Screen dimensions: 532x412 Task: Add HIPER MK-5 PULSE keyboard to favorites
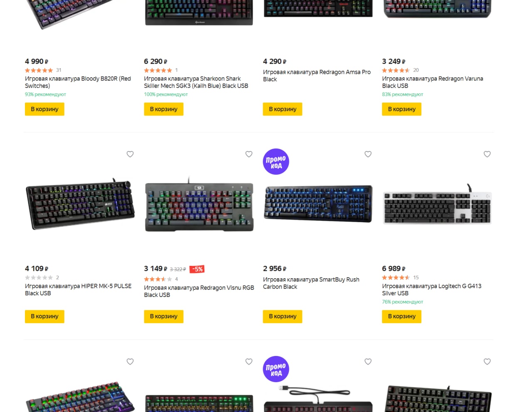click(x=130, y=154)
